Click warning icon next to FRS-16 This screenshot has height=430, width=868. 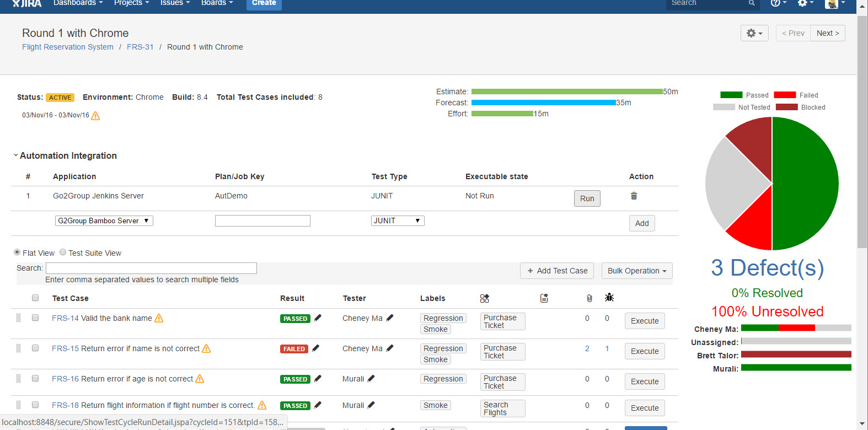click(200, 379)
